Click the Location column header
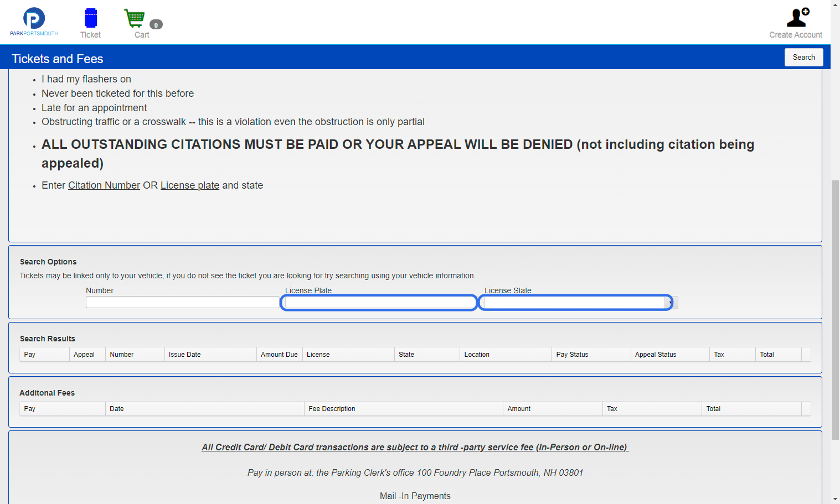 tap(506, 355)
